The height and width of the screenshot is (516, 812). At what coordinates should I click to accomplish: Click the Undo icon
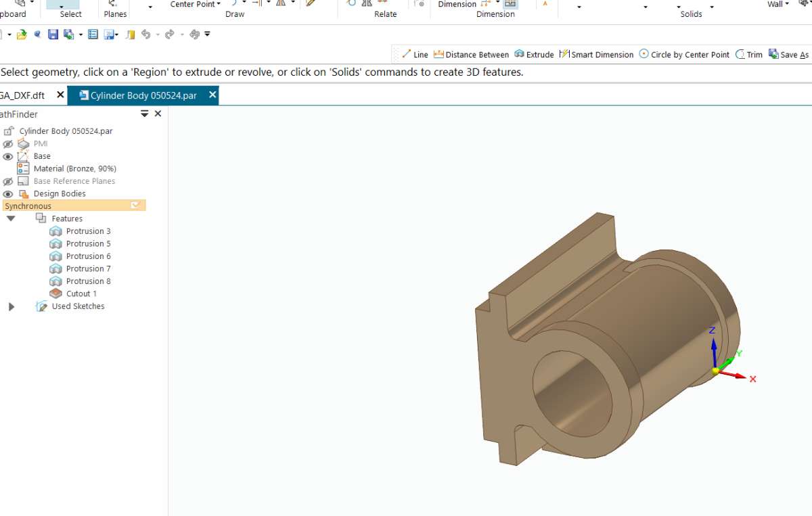(x=146, y=33)
